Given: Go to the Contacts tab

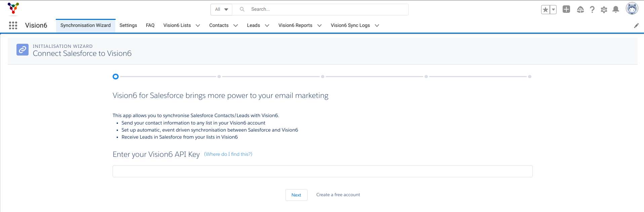Looking at the screenshot, I should pyautogui.click(x=219, y=26).
